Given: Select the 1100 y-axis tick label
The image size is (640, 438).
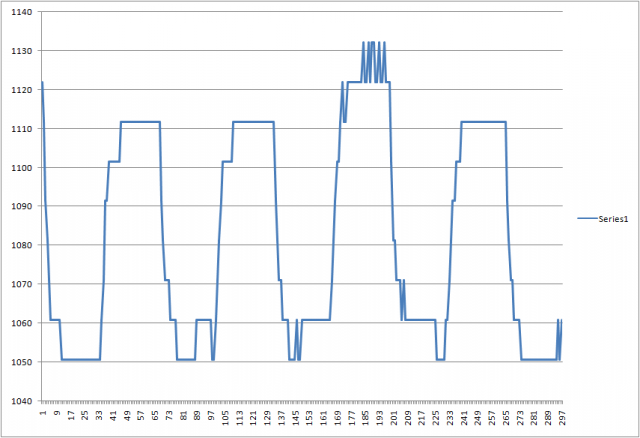Looking at the screenshot, I should [x=21, y=168].
